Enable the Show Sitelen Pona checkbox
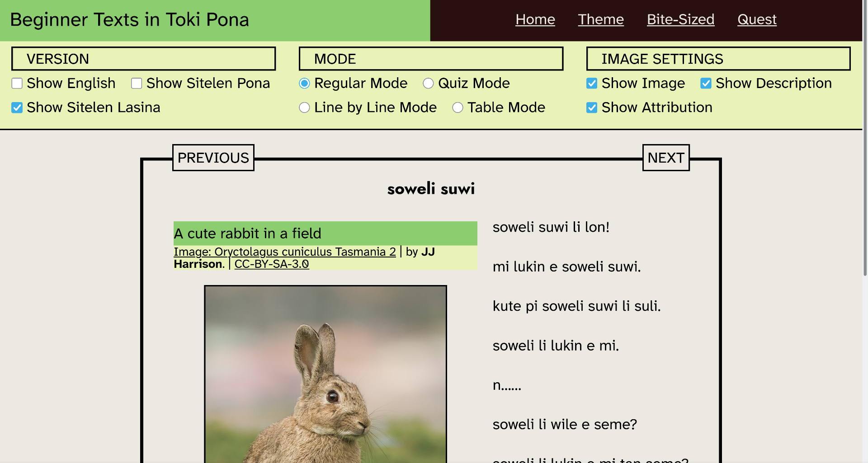The image size is (868, 463). click(x=137, y=84)
